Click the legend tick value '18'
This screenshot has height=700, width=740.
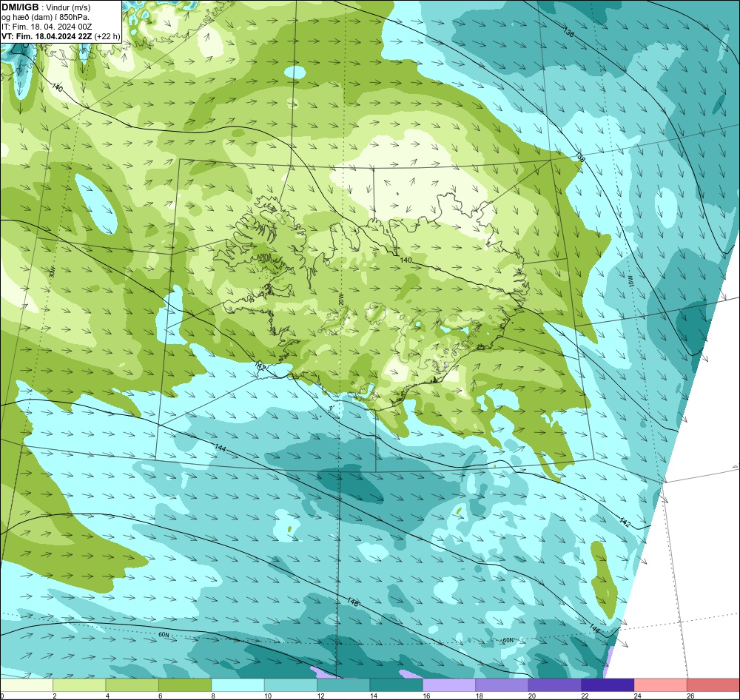(x=479, y=696)
